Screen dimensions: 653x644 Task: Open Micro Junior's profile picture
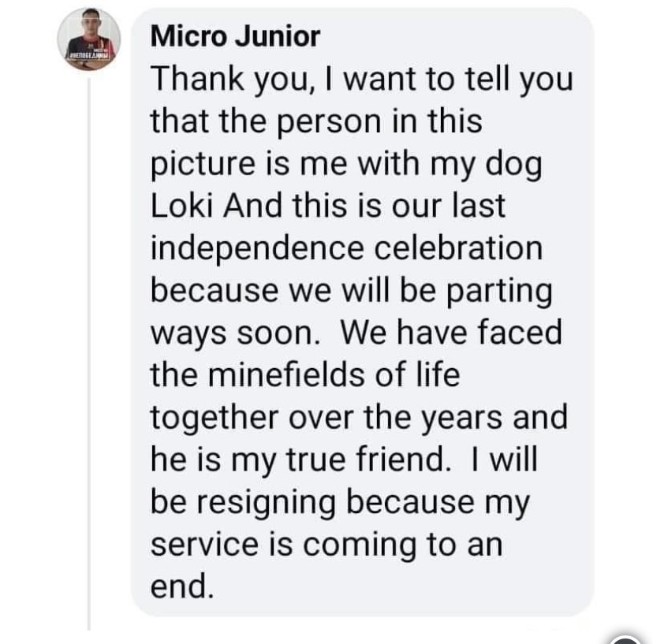coord(89,39)
